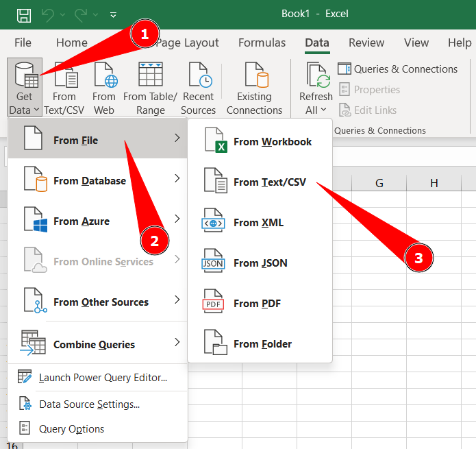Screen dimensions: 476x449
Task: Open the Redo history dropdown arrow
Action: 96,15
